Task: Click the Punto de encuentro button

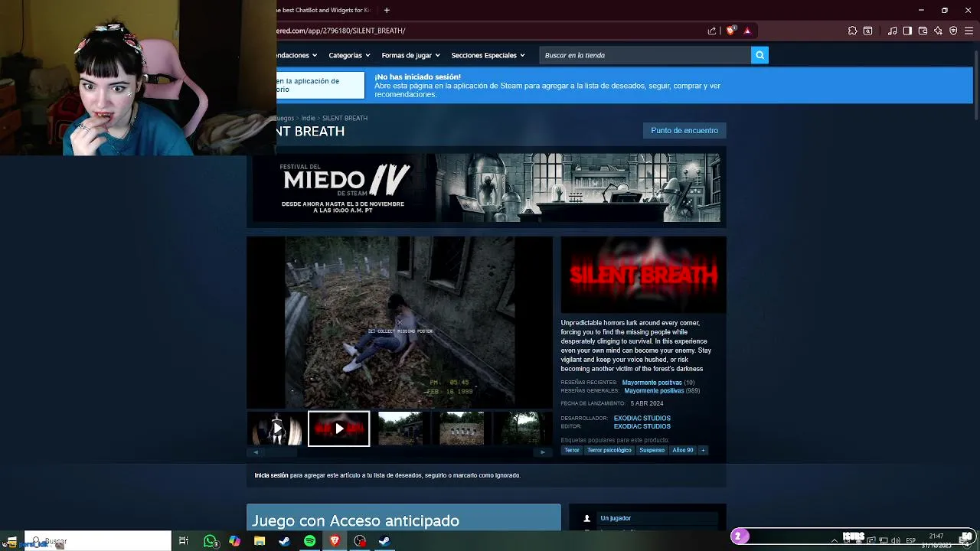Action: [684, 130]
